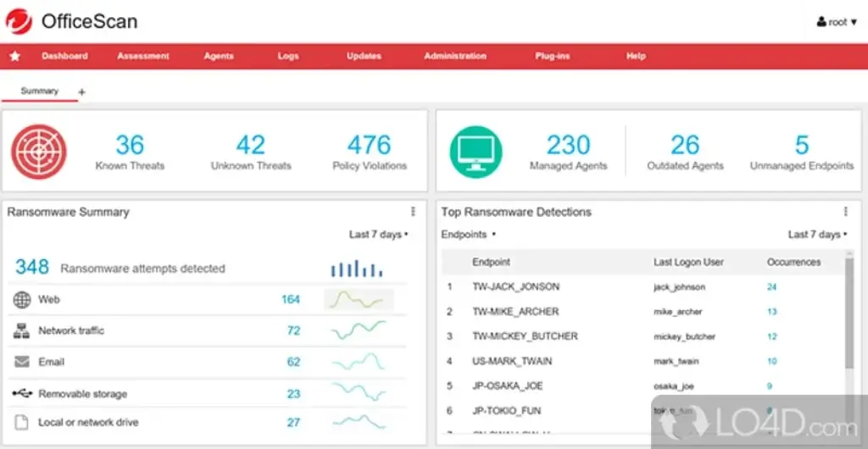Open the Dashboard menu
The image size is (868, 449).
[64, 56]
